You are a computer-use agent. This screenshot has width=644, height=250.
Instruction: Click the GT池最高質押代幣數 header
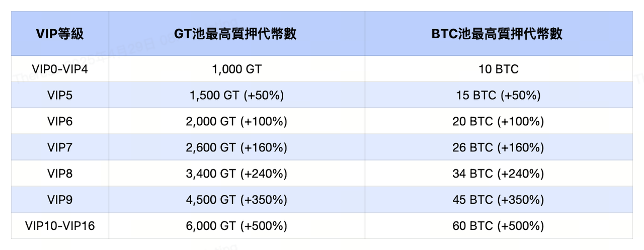[236, 34]
